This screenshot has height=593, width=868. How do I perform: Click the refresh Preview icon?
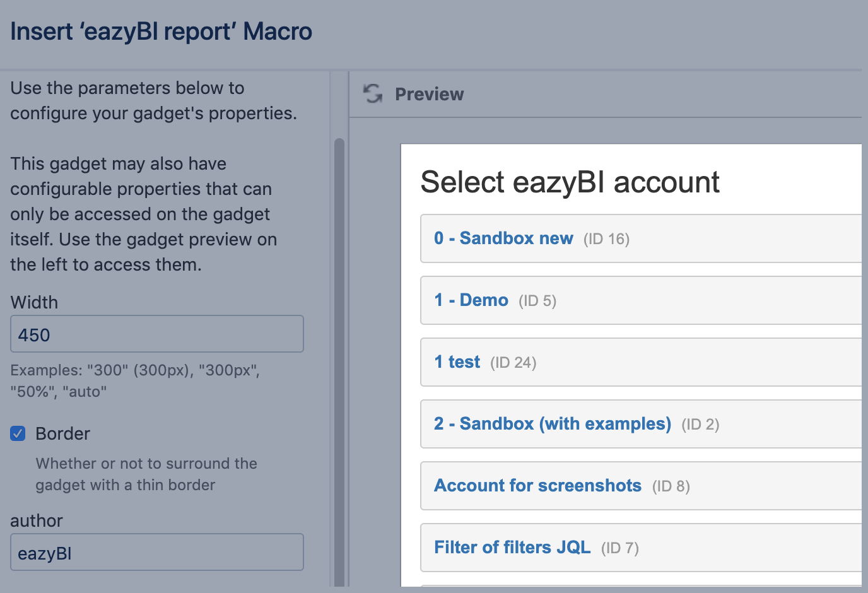click(x=373, y=94)
